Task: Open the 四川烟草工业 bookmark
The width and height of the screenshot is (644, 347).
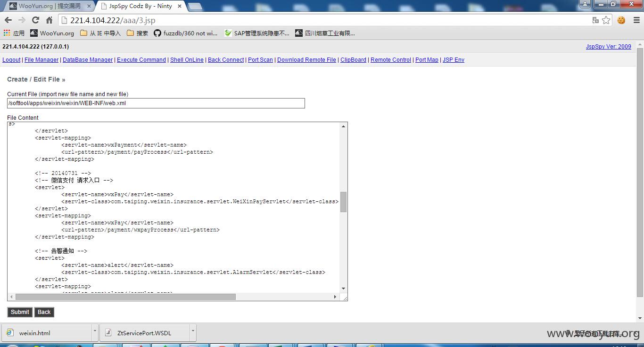Action: (325, 33)
